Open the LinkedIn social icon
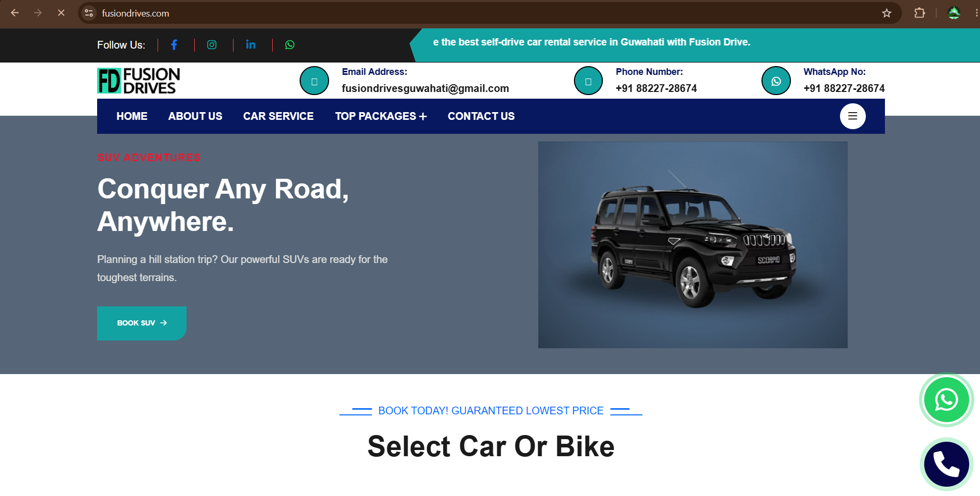Image resolution: width=980 pixels, height=496 pixels. [251, 45]
